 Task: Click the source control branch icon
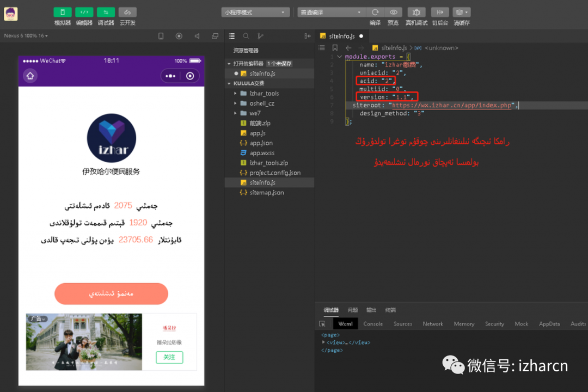(260, 36)
